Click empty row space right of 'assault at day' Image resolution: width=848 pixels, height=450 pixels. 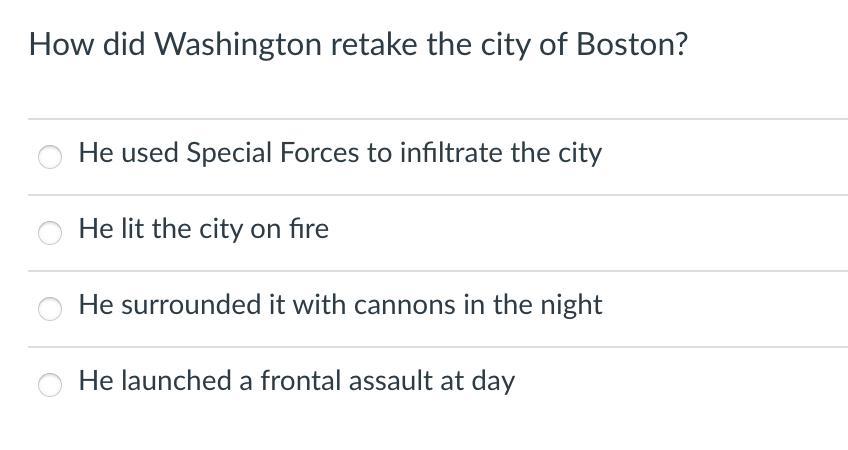point(681,385)
